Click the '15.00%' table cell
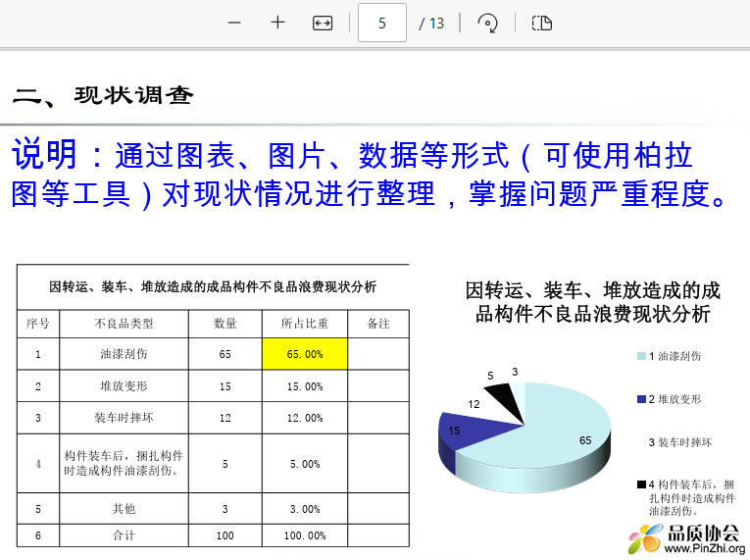The height and width of the screenshot is (560, 750). click(x=305, y=385)
